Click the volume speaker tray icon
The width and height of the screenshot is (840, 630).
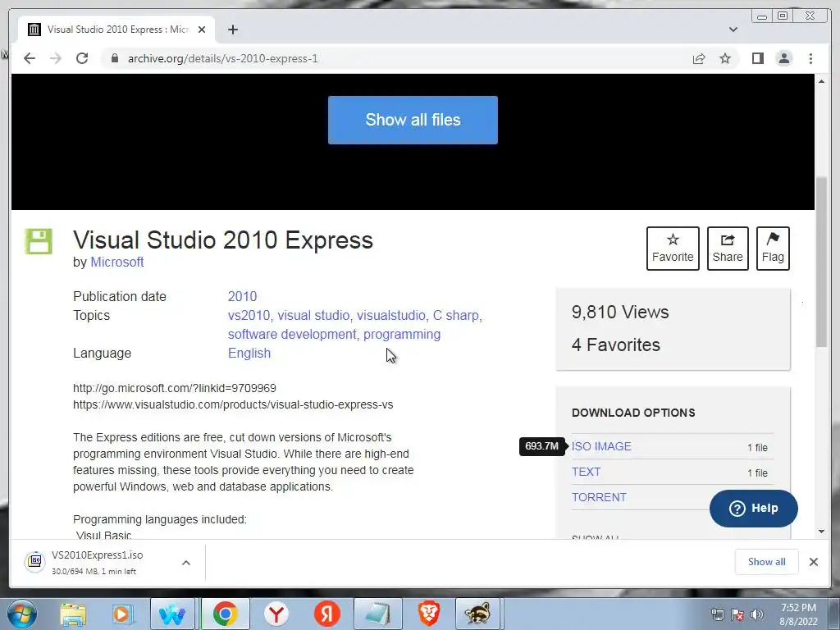click(757, 614)
